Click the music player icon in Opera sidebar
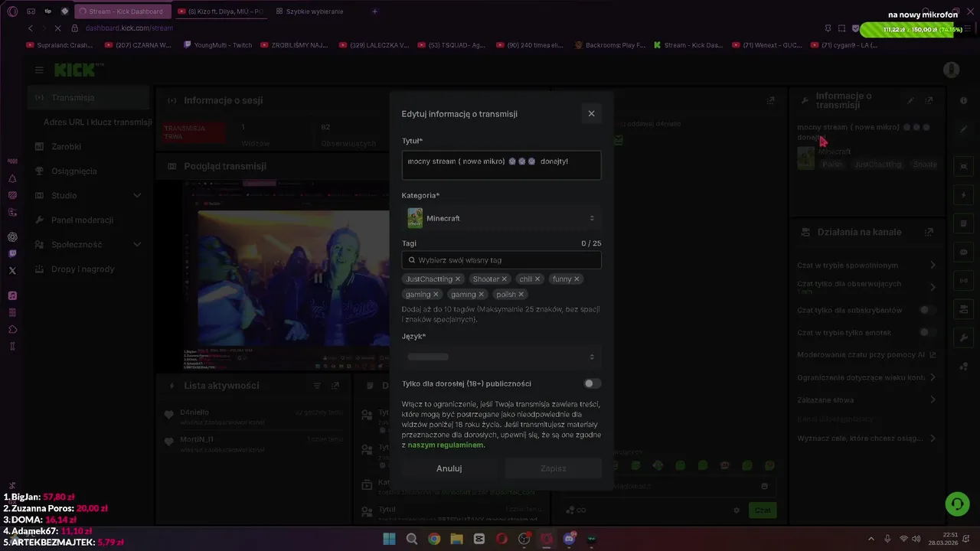The width and height of the screenshot is (980, 551). [12, 295]
